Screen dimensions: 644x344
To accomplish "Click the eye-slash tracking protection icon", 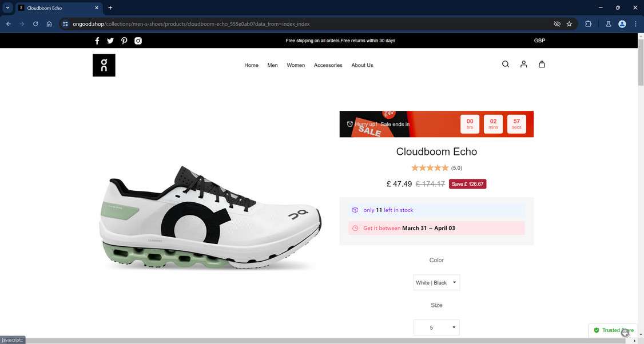I will click(557, 24).
